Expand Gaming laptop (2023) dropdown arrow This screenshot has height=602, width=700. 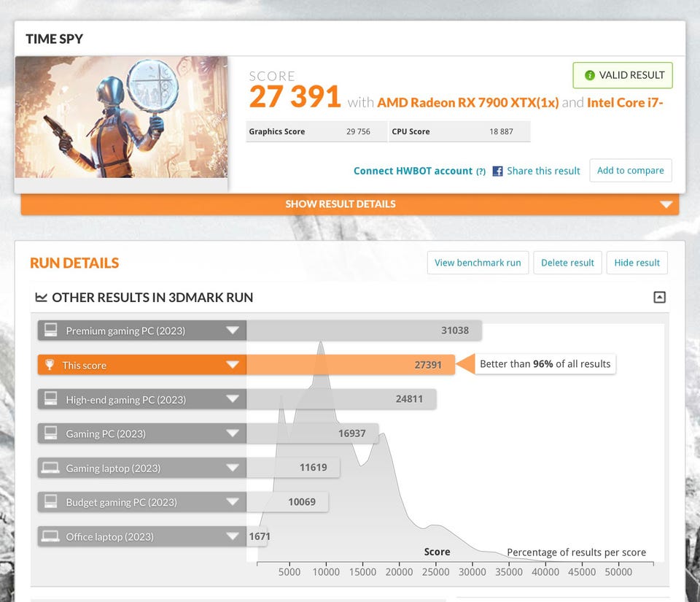tap(232, 468)
